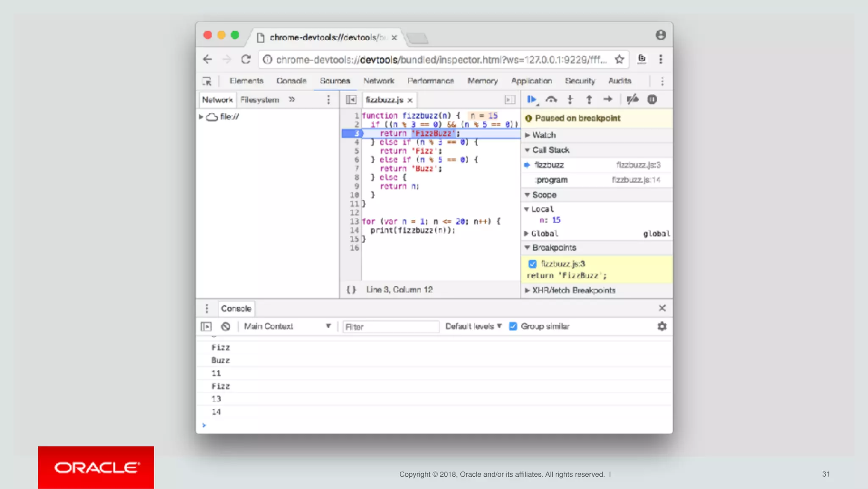Uncheck the fizzbuzz.js:3 breakpoint checkbox

click(x=532, y=264)
